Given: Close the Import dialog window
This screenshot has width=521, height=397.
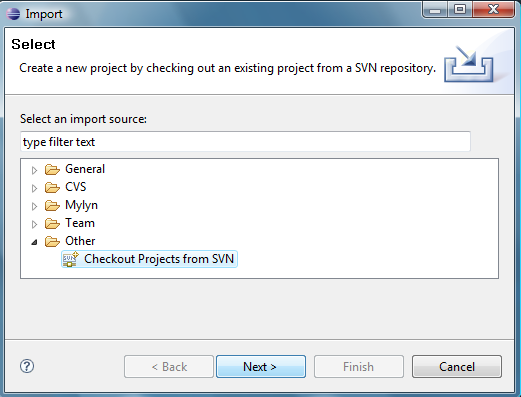Looking at the screenshot, I should tap(493, 9).
